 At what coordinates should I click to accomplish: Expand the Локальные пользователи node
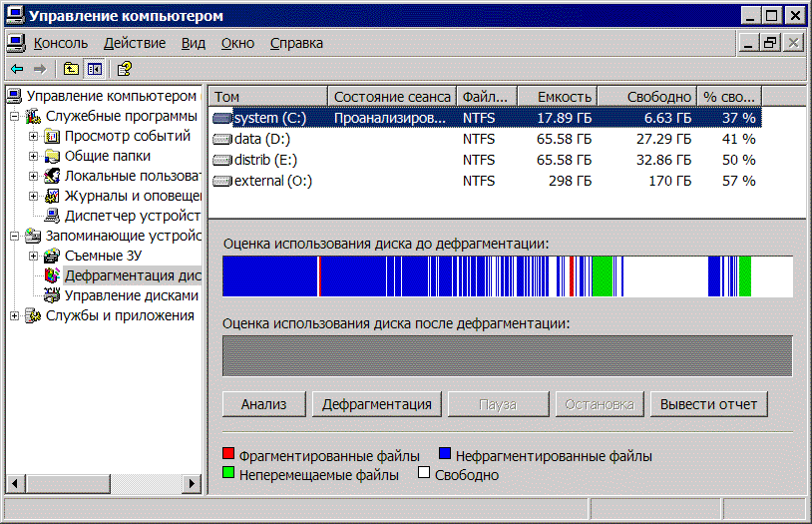pos(33,177)
